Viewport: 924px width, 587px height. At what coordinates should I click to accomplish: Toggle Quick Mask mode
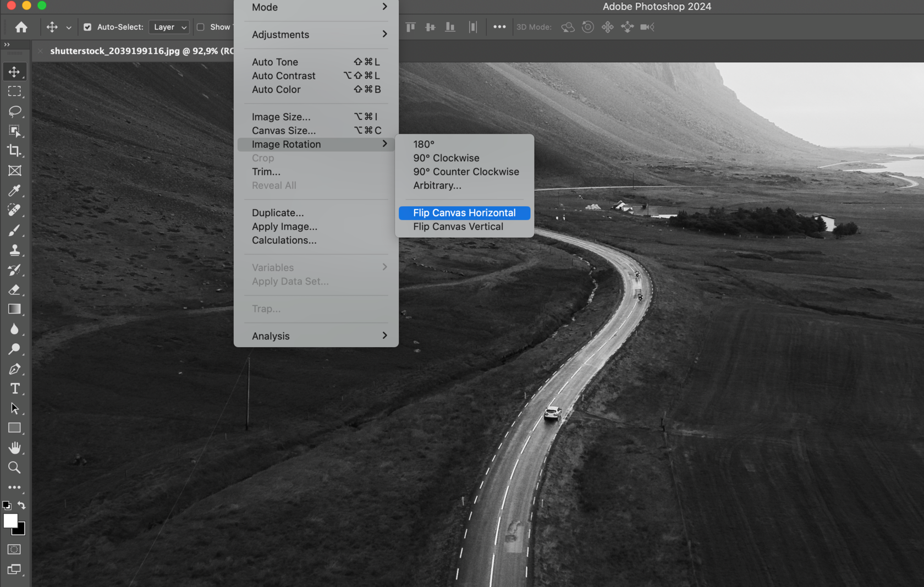13,549
